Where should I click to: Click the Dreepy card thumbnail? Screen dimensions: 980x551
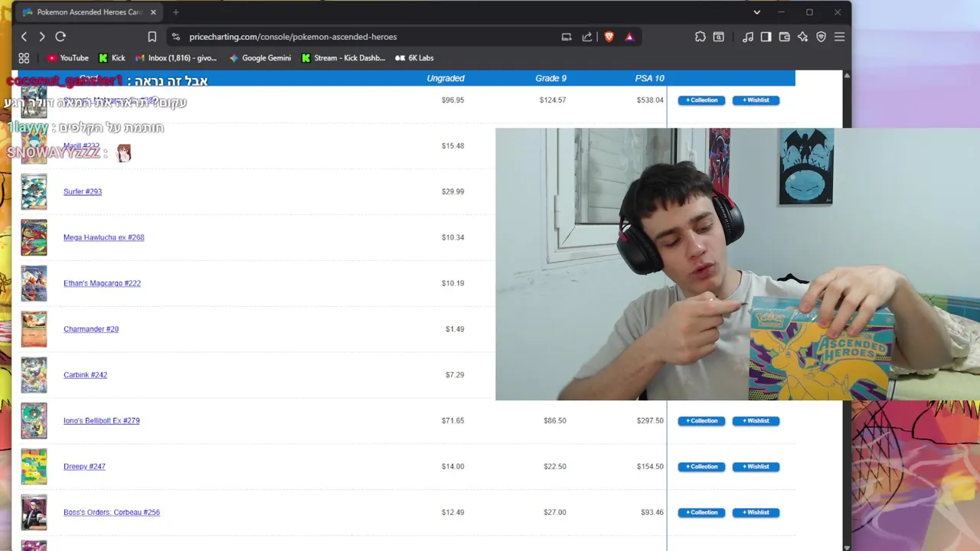34,467
